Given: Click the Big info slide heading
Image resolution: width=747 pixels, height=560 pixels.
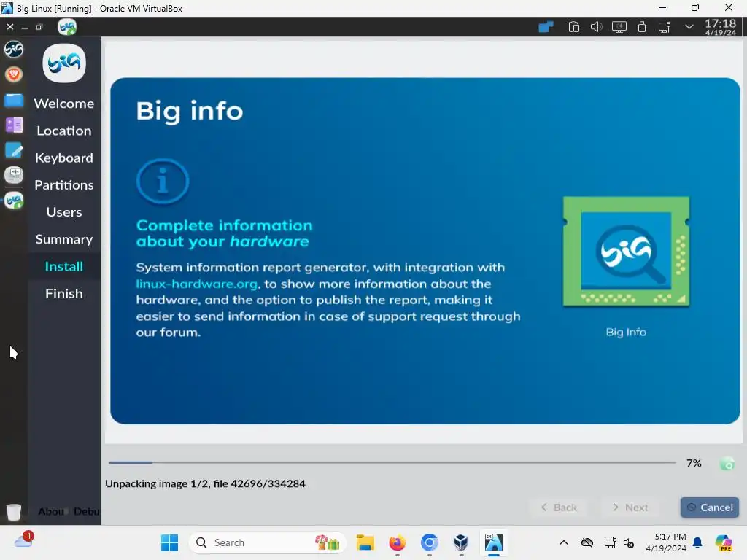Looking at the screenshot, I should [190, 111].
